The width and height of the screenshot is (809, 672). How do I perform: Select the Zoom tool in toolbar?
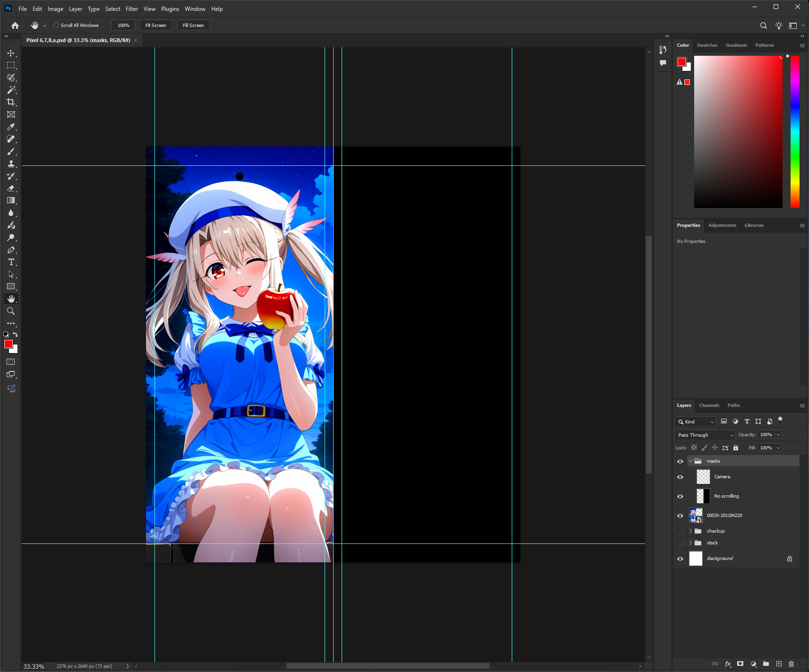(x=11, y=311)
